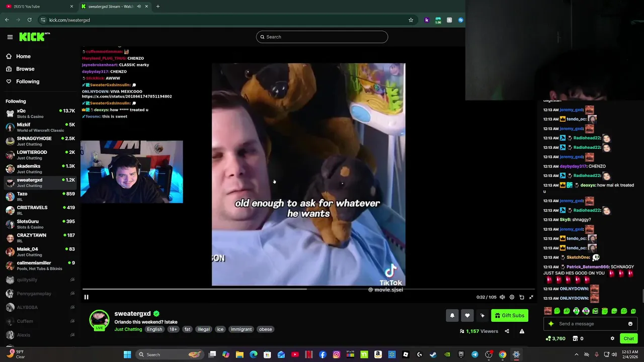Open the Kick browser extension icon

[x=427, y=20]
